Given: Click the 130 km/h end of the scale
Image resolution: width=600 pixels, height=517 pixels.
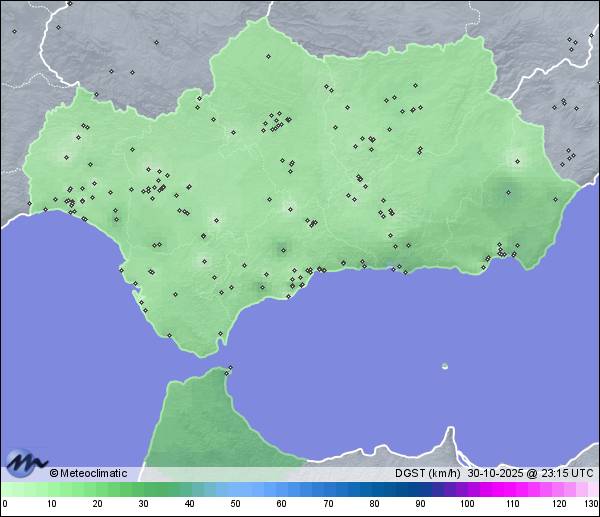Looking at the screenshot, I should 593,490.
